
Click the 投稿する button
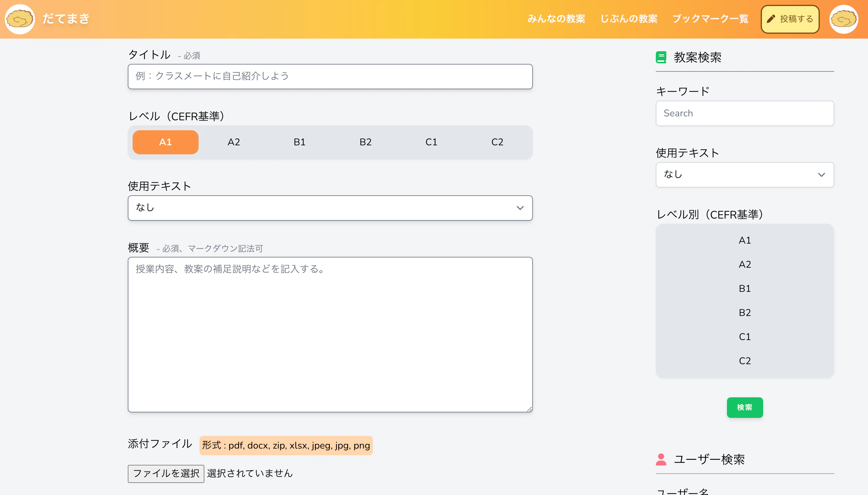coord(790,19)
